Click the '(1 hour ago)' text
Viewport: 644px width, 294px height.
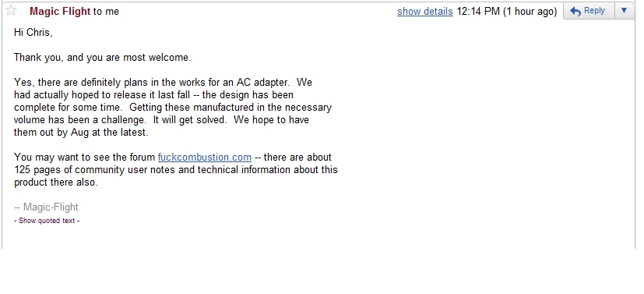click(x=530, y=12)
